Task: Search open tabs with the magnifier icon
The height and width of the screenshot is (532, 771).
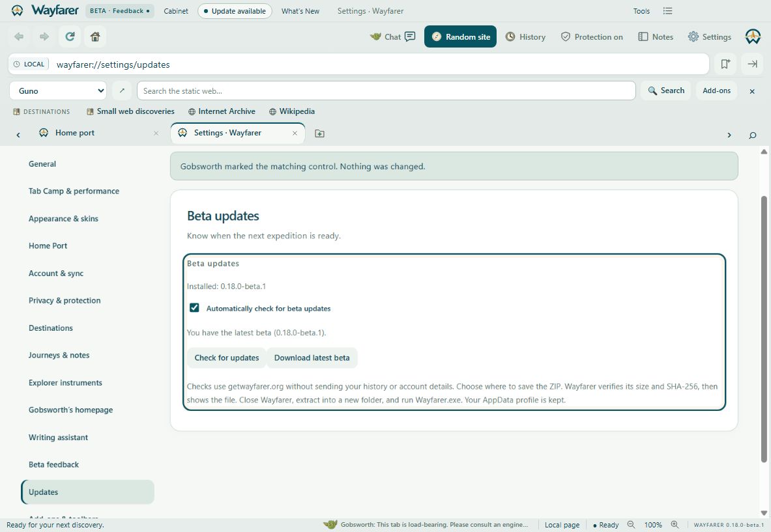Action: 752,135
